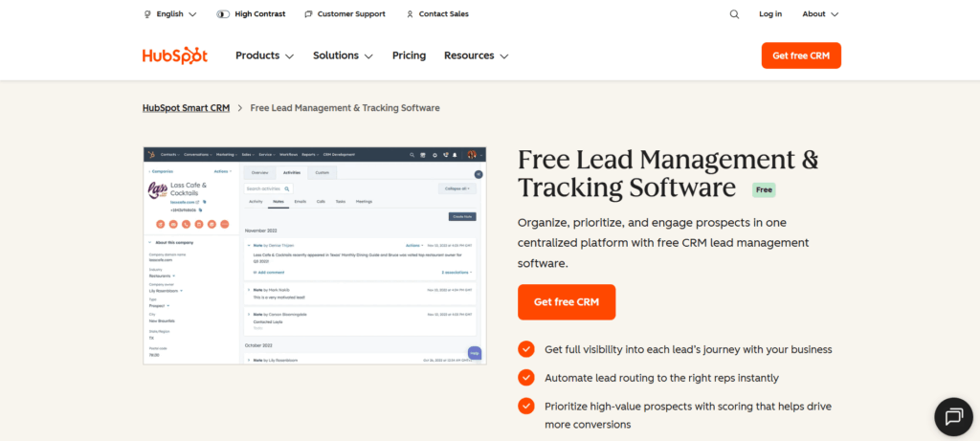This screenshot has width=980, height=441.
Task: Open the Lily Rosenbloom company owner dropdown
Action: 167,291
